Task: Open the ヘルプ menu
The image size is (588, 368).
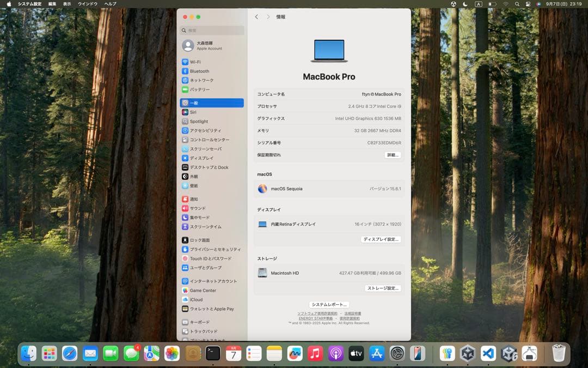Action: (109, 4)
